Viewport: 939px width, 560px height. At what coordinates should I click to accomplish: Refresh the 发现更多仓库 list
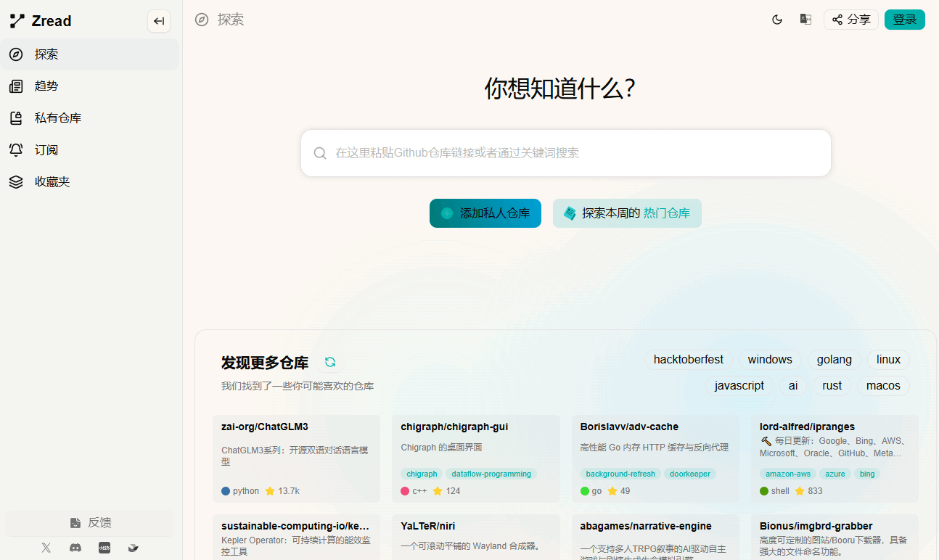point(330,362)
